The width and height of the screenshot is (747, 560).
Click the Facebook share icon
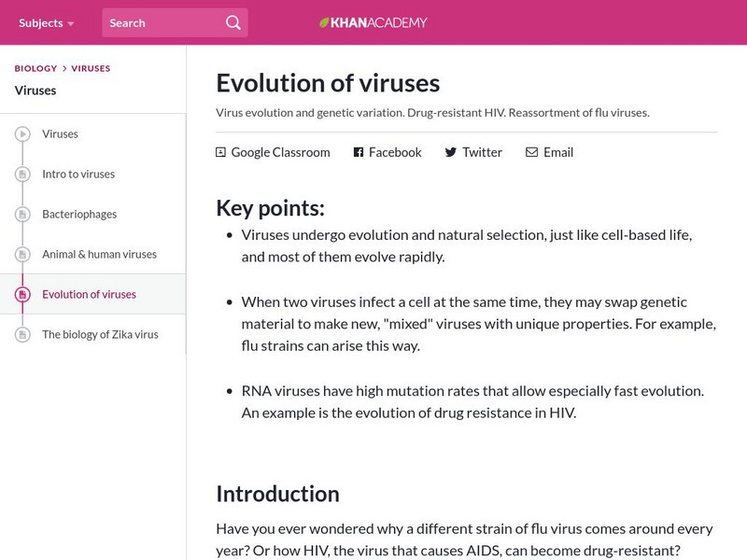click(359, 152)
